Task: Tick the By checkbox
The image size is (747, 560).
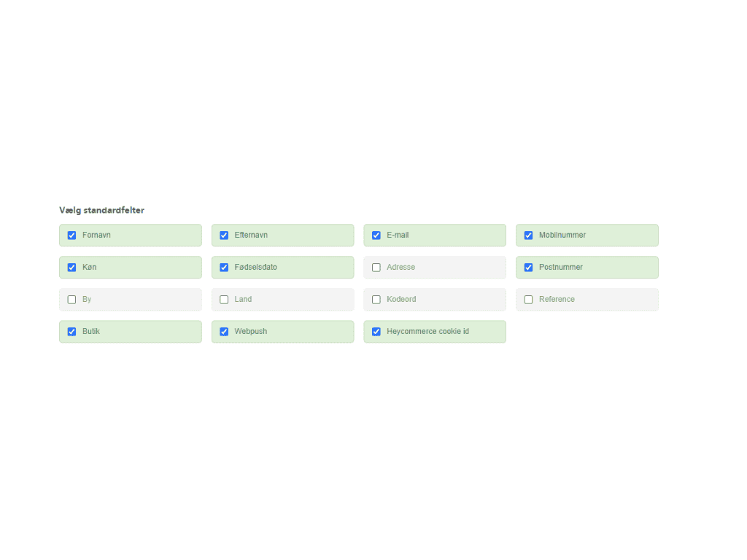Action: (71, 300)
